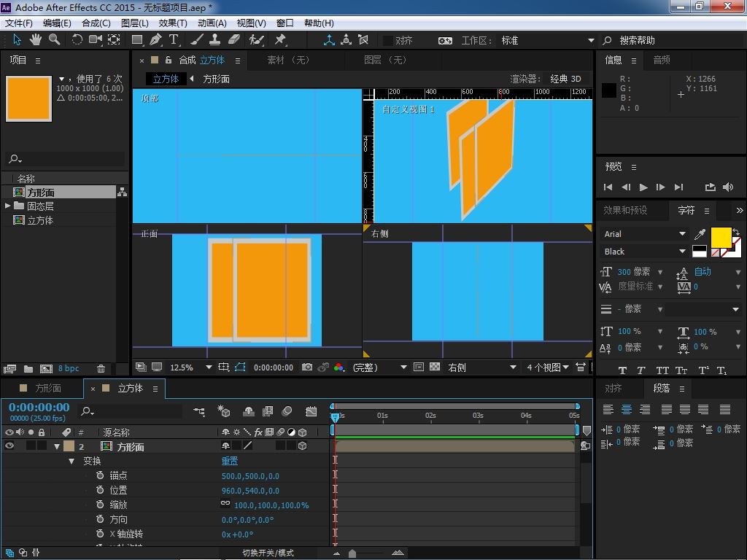Image resolution: width=747 pixels, height=560 pixels.
Task: Click the snapshot camera icon in viewer
Action: click(x=307, y=367)
